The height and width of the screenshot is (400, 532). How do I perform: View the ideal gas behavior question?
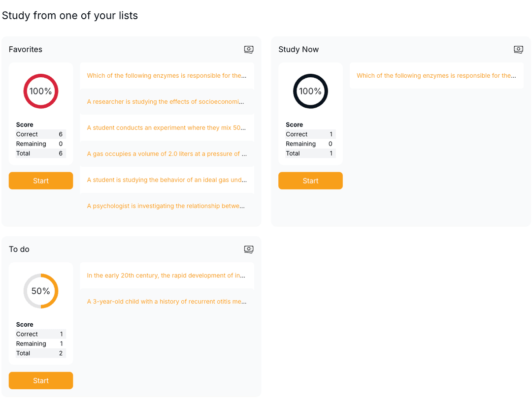[166, 180]
